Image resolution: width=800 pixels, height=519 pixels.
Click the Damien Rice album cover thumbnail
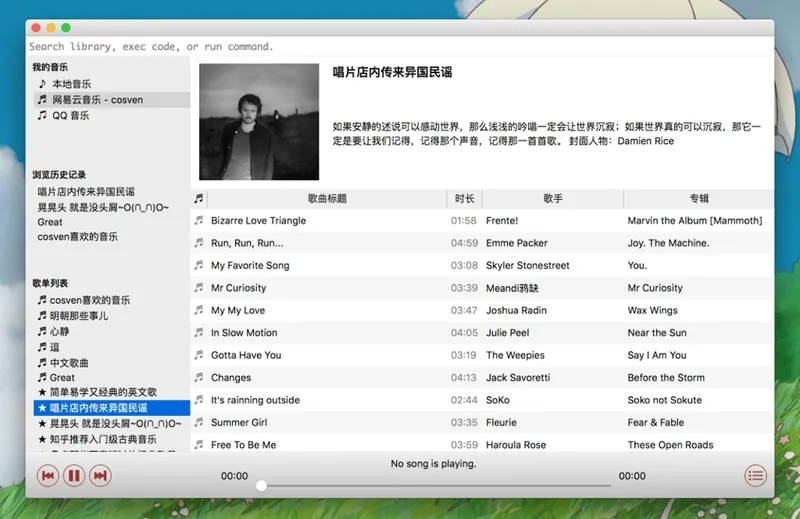tap(259, 121)
